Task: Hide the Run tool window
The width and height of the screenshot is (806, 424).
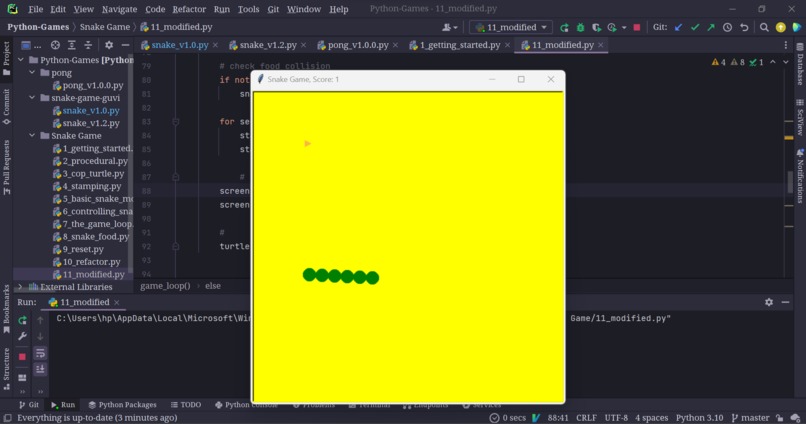Action: click(785, 302)
